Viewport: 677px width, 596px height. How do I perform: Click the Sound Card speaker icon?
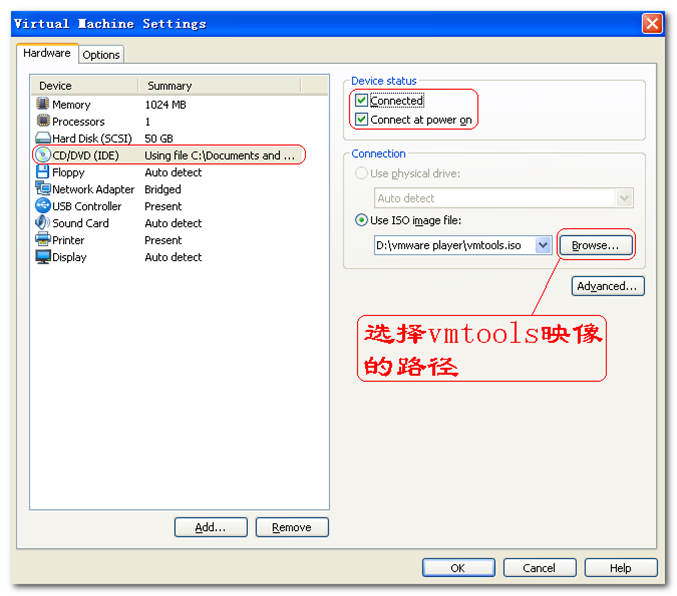point(42,222)
